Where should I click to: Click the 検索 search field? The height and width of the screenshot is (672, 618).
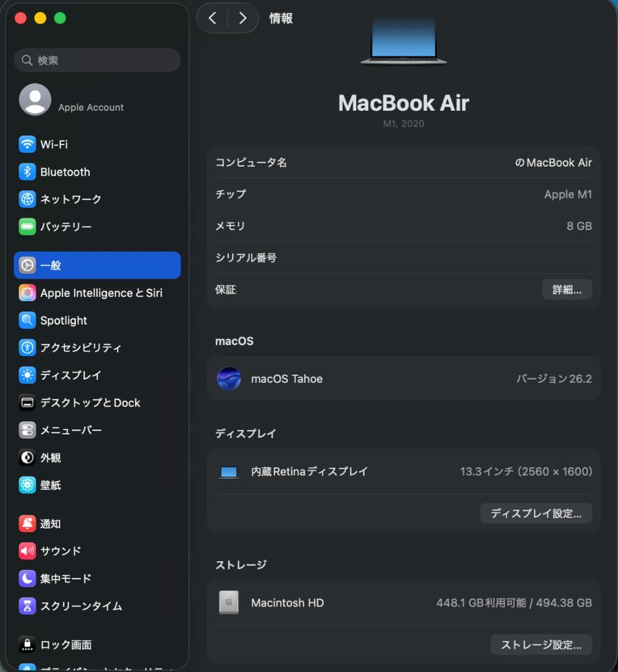96,60
